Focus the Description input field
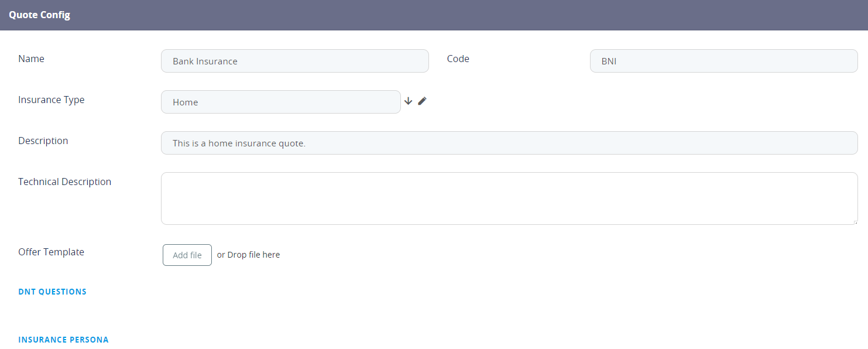This screenshot has width=868, height=349. pyautogui.click(x=509, y=143)
